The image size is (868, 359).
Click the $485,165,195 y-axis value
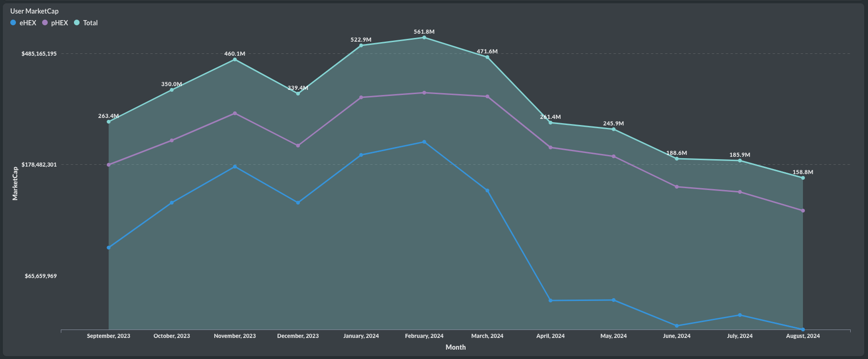point(39,54)
